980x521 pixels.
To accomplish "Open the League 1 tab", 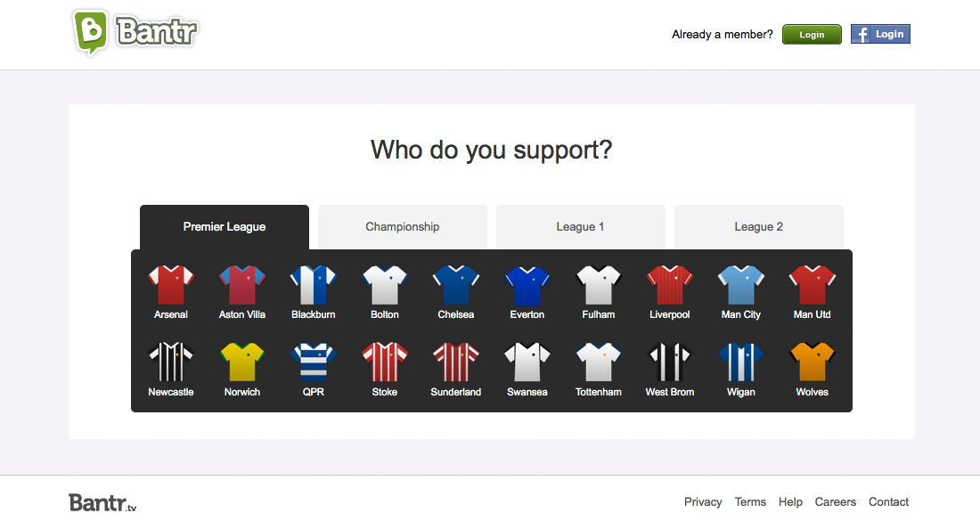I will coord(581,227).
